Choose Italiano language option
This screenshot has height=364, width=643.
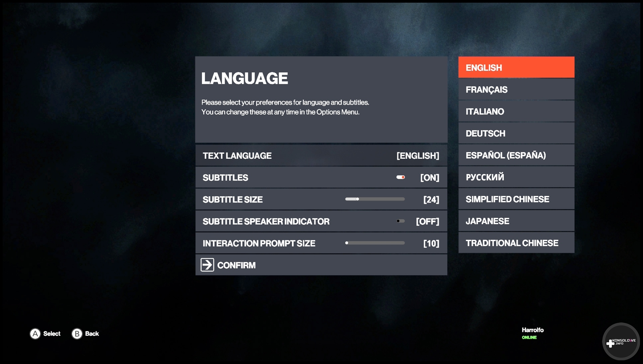516,112
